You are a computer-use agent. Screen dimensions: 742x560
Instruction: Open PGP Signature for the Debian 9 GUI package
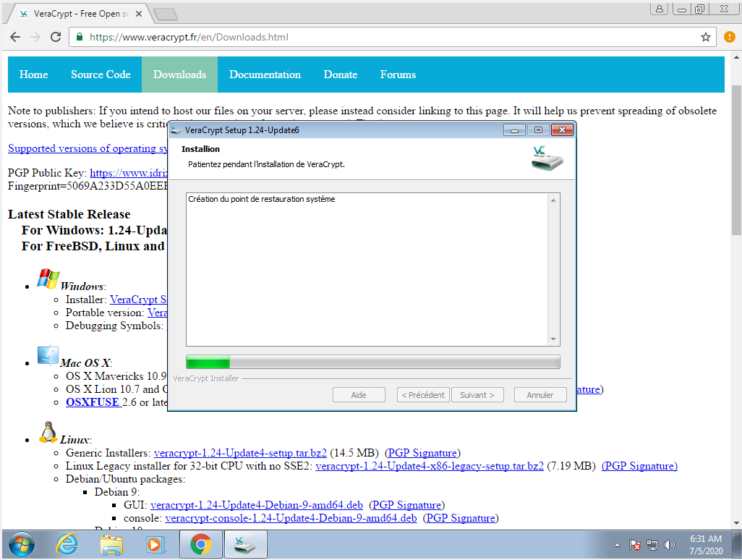[x=407, y=505]
